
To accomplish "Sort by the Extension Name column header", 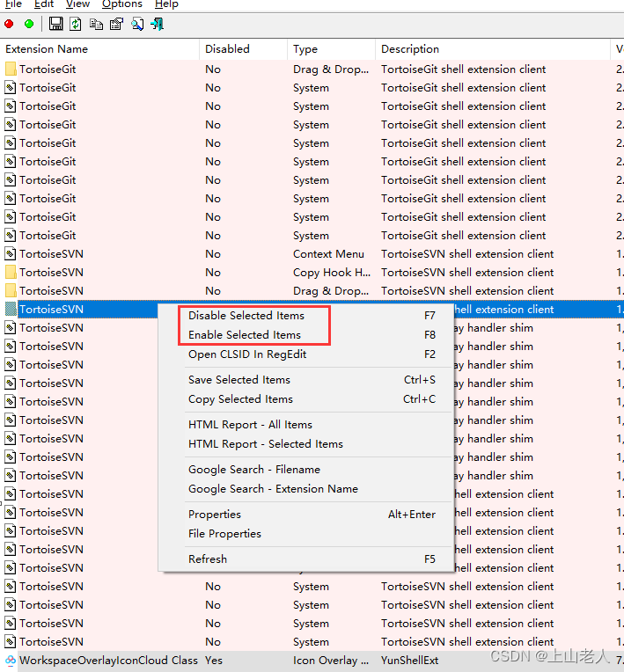I will coord(99,49).
